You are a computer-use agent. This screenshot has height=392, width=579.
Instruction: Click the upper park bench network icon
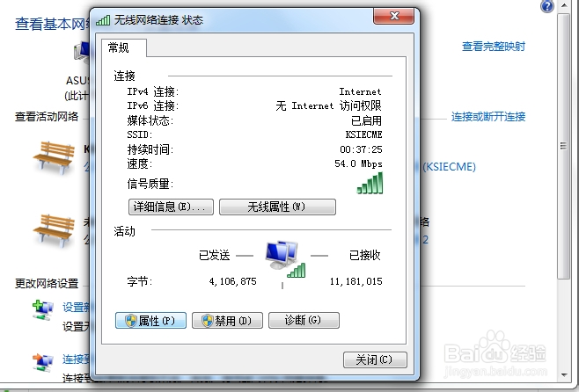pyautogui.click(x=54, y=157)
